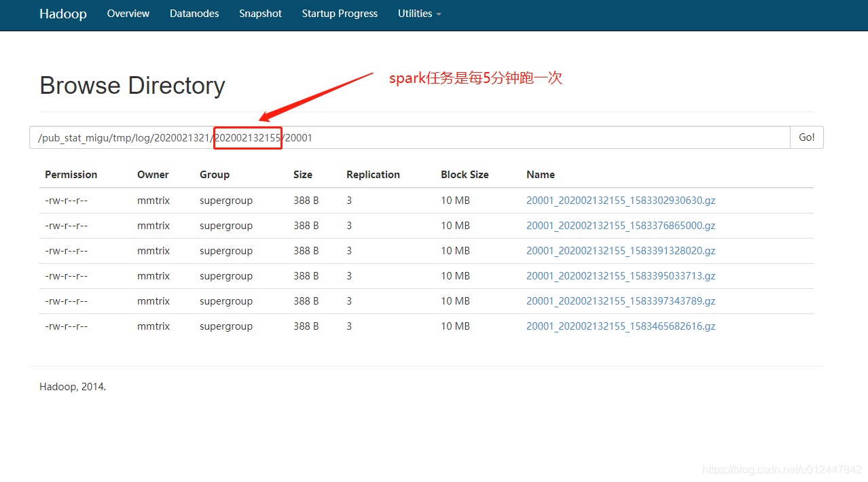This screenshot has height=482, width=868.
Task: Open file 20001_202002132155_1583376865000.gz
Action: pyautogui.click(x=621, y=226)
